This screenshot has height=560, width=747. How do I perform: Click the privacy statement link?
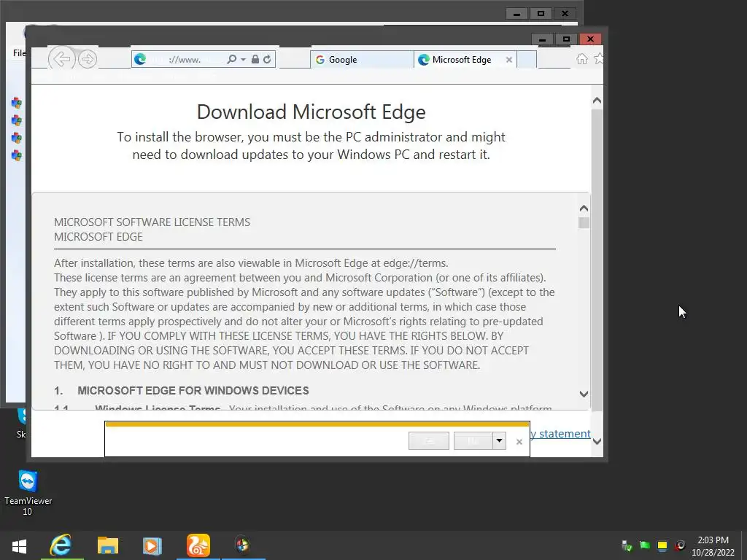[x=560, y=434]
